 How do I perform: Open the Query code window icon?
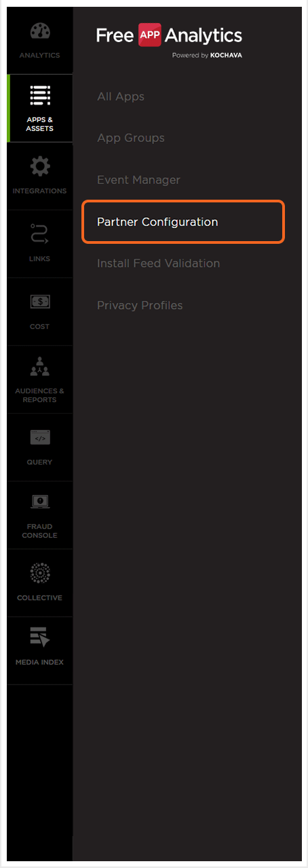coord(40,437)
